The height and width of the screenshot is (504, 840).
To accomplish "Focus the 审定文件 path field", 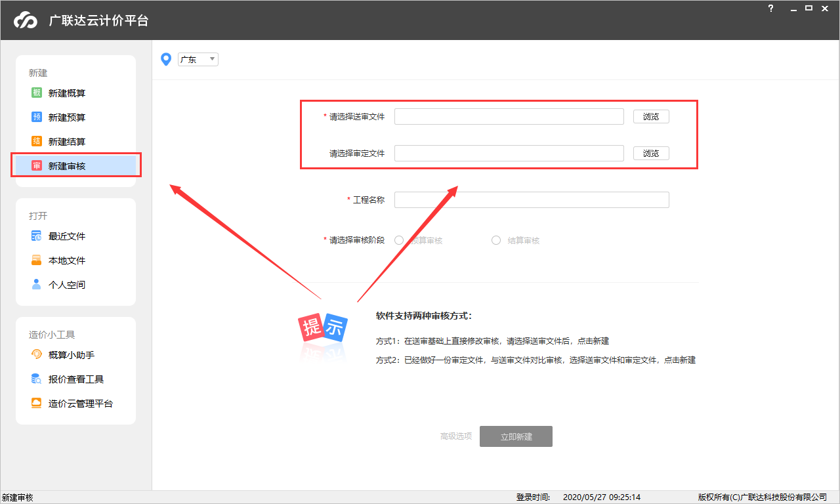I will [509, 153].
